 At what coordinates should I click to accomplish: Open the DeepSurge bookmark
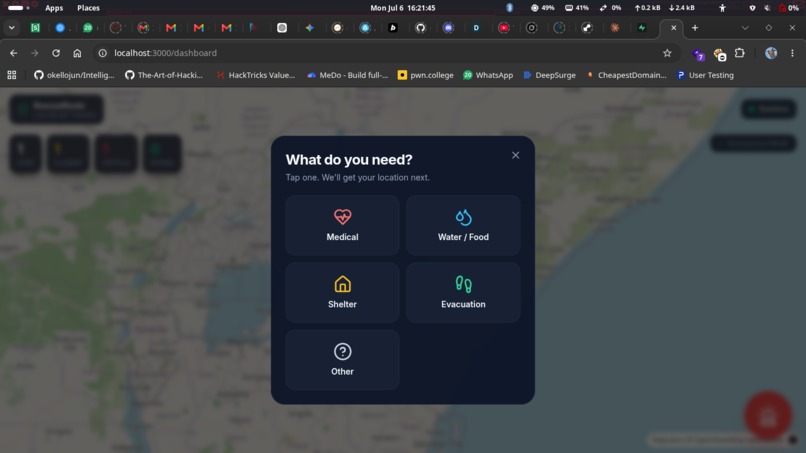tap(549, 75)
